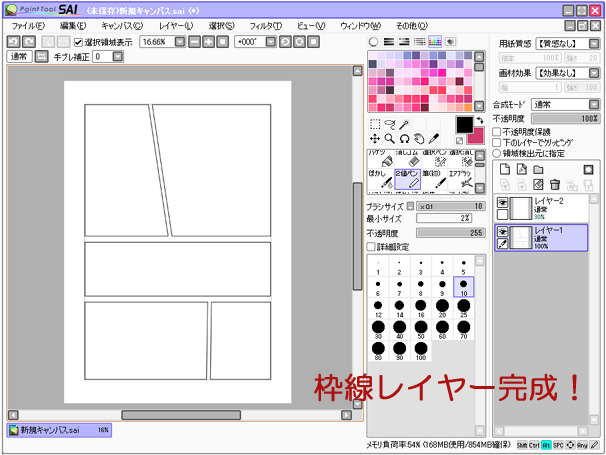Choose the バケツ bucket tool
The height and width of the screenshot is (455, 606).
381,158
